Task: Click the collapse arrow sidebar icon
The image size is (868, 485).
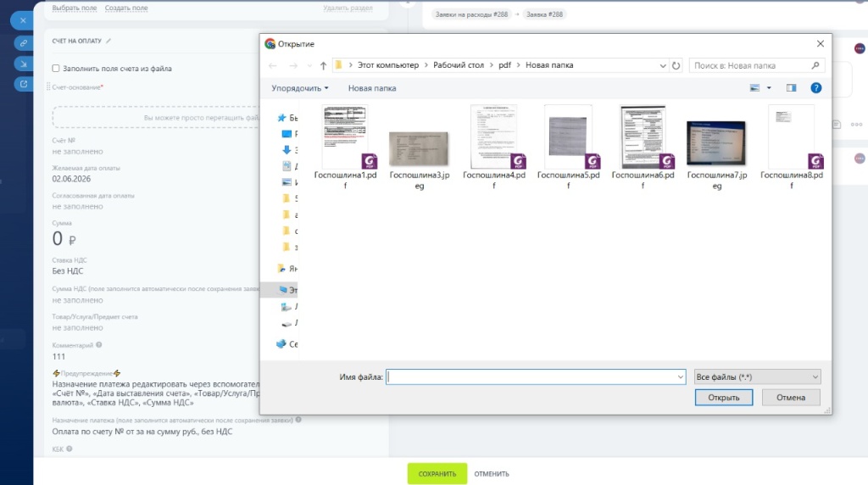Action: click(x=23, y=64)
